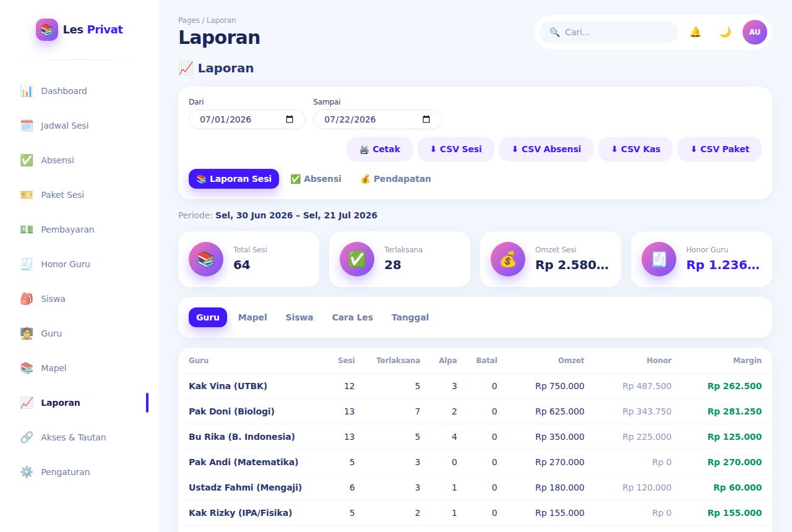The image size is (792, 532).
Task: Open the Dashboard sidebar icon
Action: click(x=27, y=91)
